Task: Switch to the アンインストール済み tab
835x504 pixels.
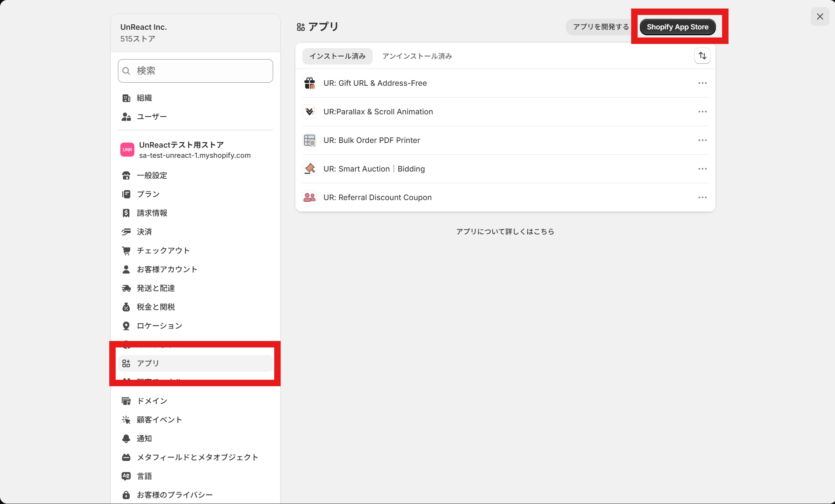Action: (x=417, y=56)
